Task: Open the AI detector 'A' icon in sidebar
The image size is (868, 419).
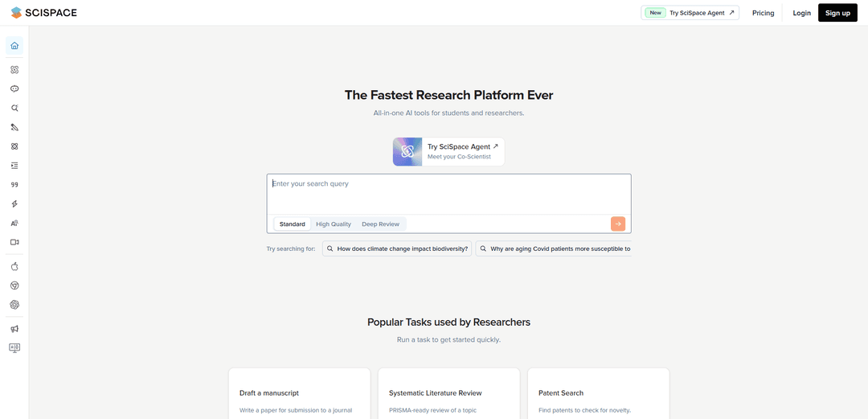Action: pos(14,223)
